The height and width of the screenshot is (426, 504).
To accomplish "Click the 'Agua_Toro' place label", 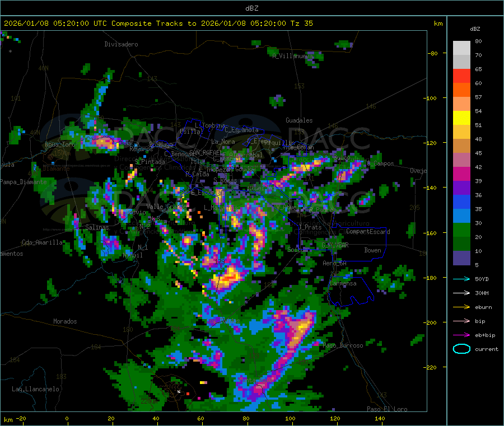I will 60,144.
